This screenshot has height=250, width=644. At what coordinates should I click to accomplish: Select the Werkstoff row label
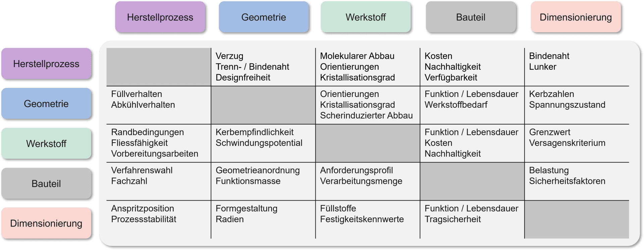click(46, 144)
